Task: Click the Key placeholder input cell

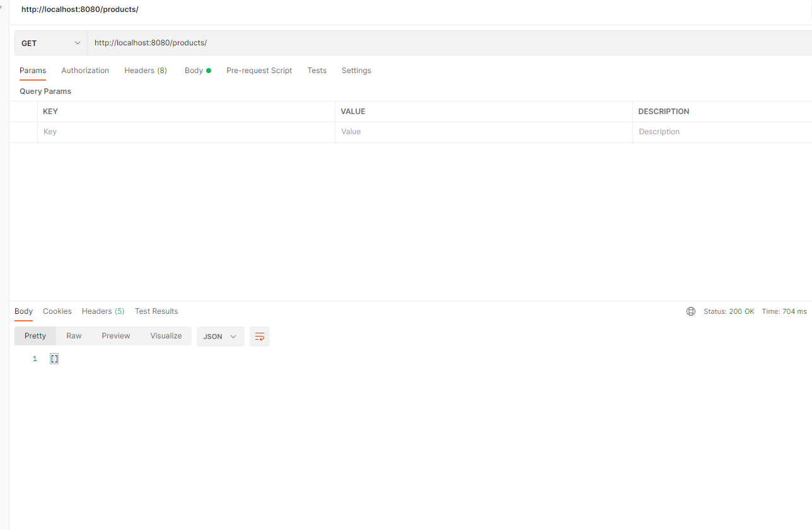Action: pyautogui.click(x=186, y=132)
